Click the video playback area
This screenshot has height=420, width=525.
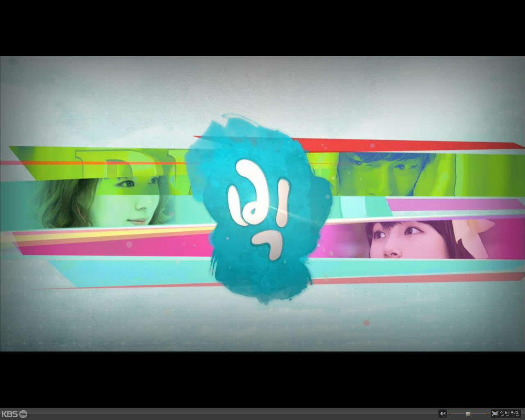coord(262,203)
